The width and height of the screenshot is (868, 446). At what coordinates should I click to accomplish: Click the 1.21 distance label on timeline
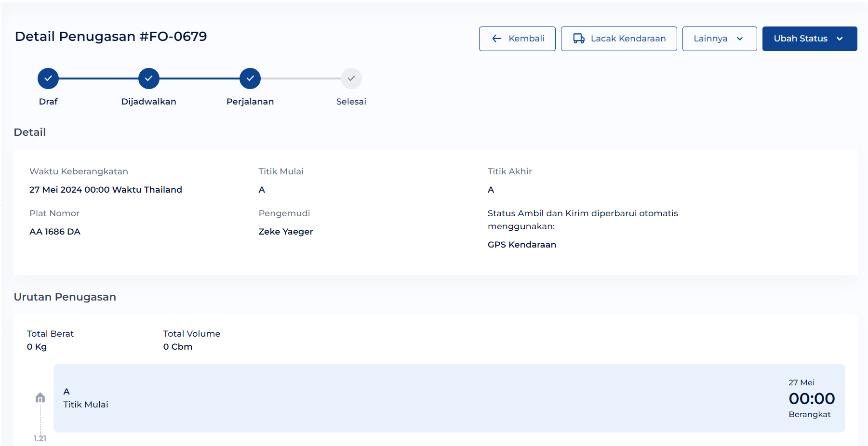pos(40,438)
